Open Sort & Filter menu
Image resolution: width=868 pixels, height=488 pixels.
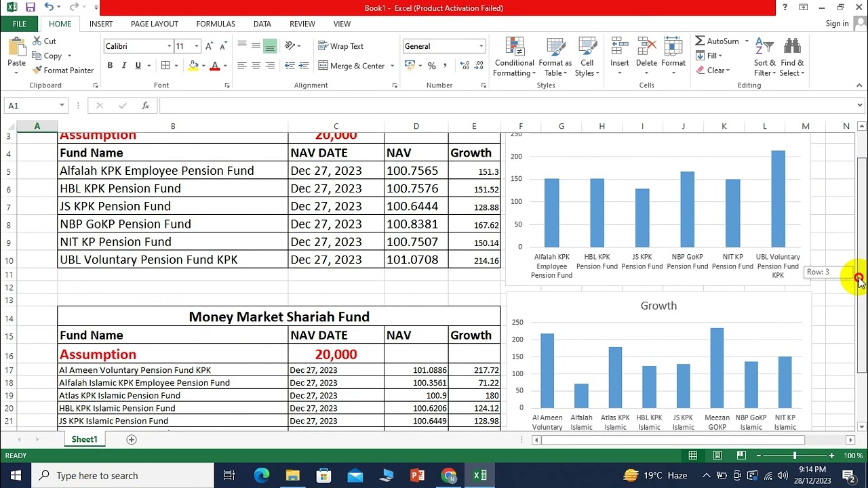coord(765,57)
